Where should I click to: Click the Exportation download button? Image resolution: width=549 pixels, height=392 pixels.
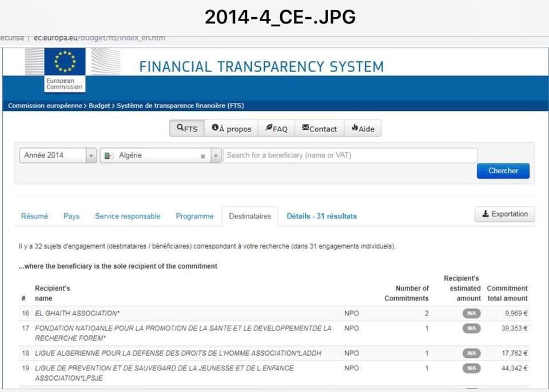click(x=504, y=214)
